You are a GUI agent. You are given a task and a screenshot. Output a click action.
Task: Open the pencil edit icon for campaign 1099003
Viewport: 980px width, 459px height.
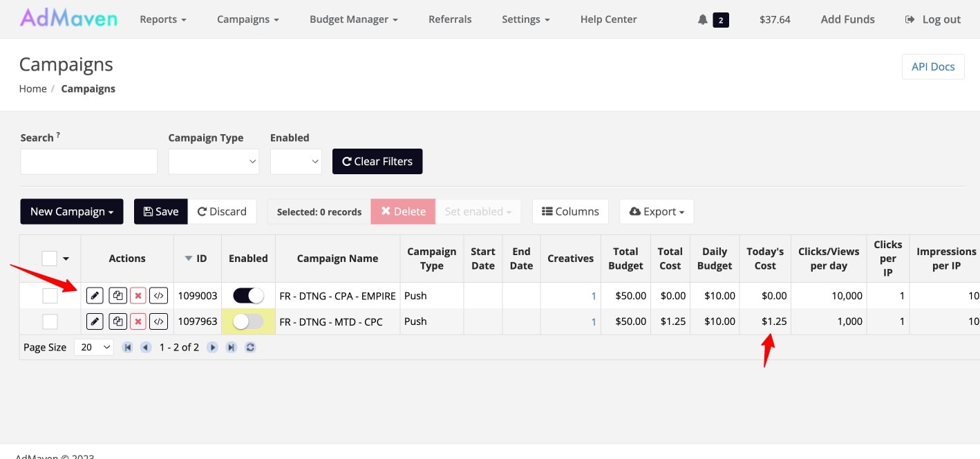(95, 295)
